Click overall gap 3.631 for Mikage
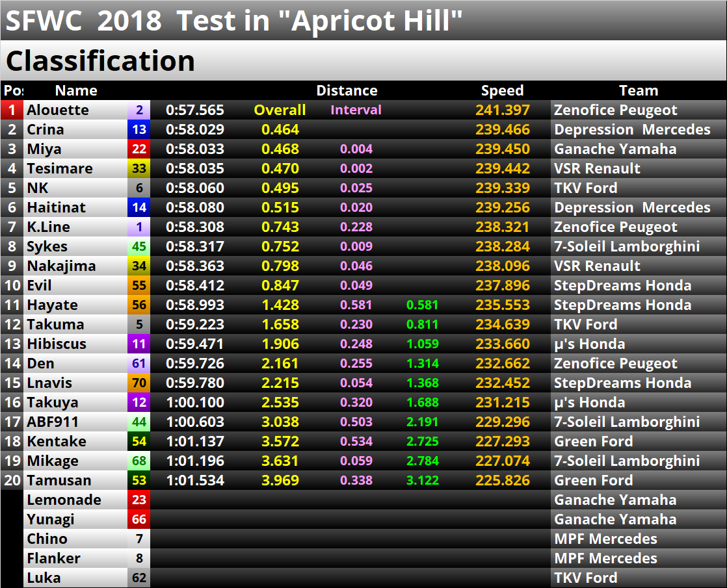The width and height of the screenshot is (727, 588). click(x=280, y=461)
